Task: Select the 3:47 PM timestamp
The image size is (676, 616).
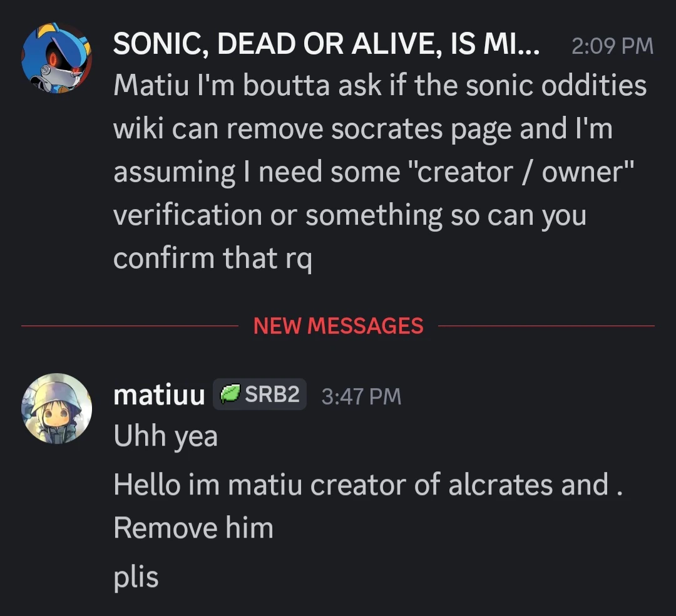Action: point(361,396)
